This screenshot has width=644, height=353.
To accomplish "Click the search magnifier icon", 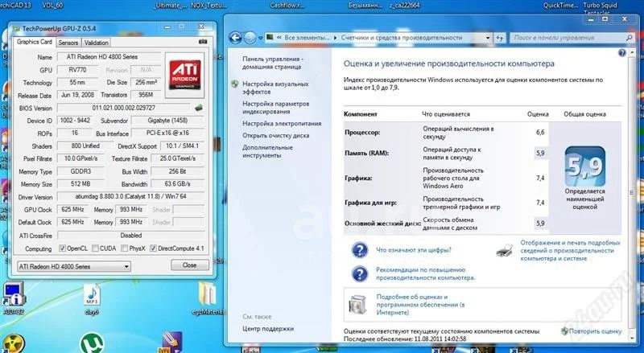I will (630, 38).
